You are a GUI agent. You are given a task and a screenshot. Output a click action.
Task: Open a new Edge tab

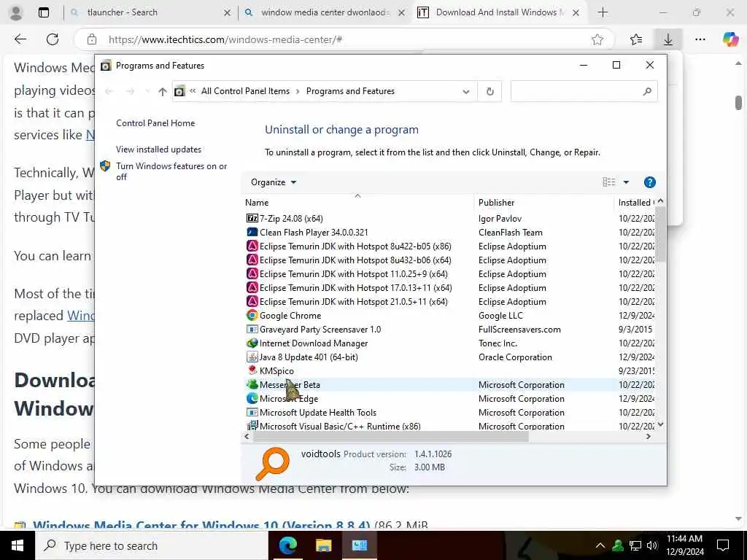coord(603,12)
